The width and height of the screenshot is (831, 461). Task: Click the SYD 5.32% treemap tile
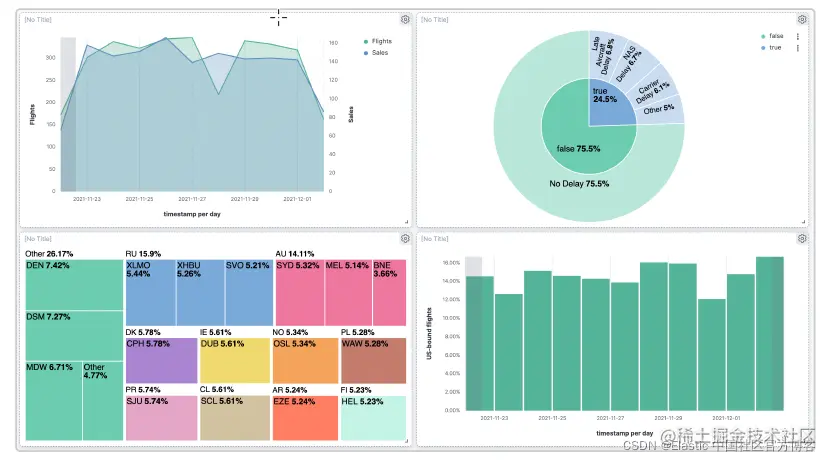(300, 292)
